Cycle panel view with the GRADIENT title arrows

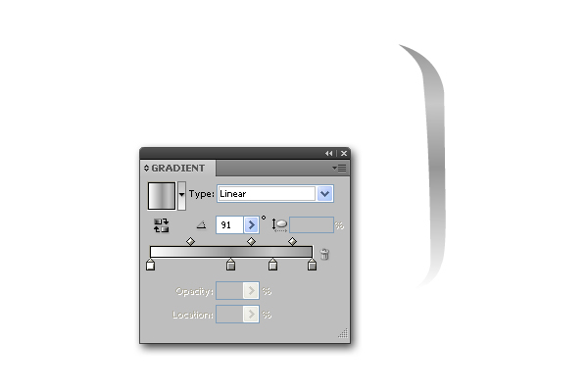point(146,168)
